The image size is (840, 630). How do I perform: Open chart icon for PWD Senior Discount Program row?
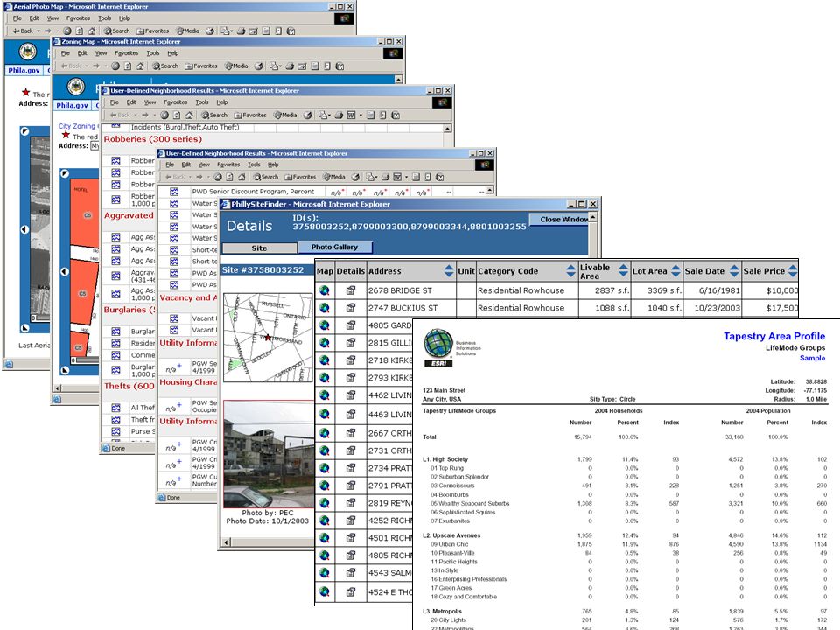click(x=174, y=192)
